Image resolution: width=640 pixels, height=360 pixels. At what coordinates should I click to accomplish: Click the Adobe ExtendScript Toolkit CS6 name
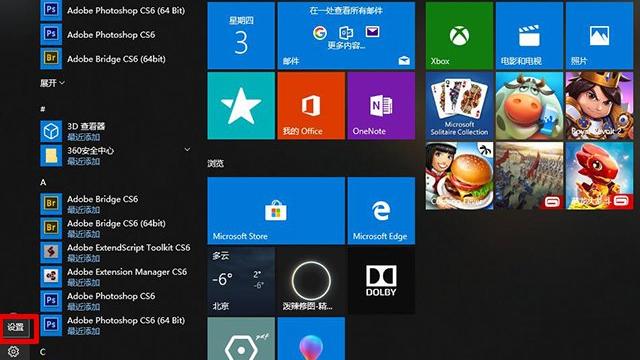[129, 247]
